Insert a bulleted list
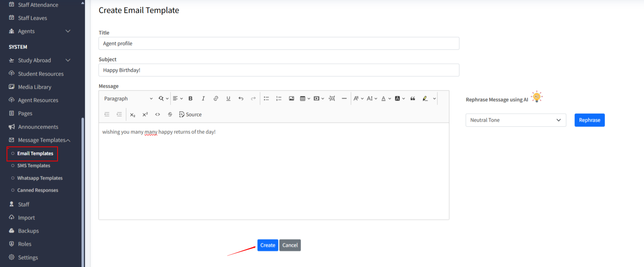Image resolution: width=644 pixels, height=267 pixels. (266, 98)
